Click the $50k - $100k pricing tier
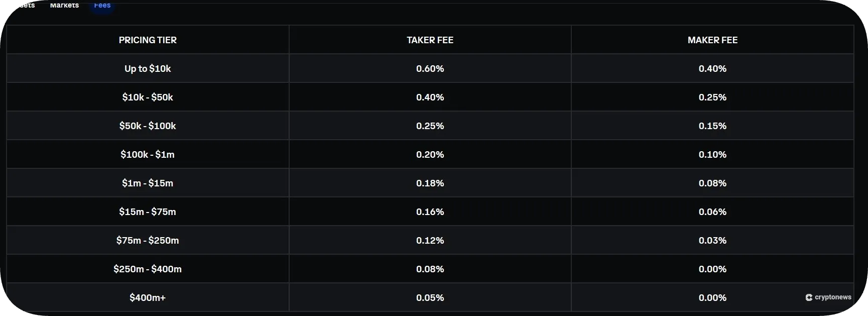Image resolution: width=868 pixels, height=316 pixels. coord(148,126)
